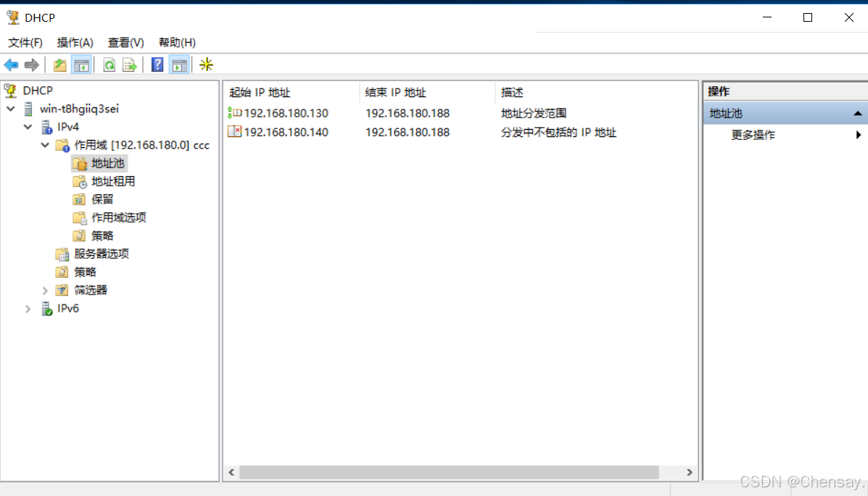Click the 地址池 header in actions pane
This screenshot has height=496, width=868.
[785, 113]
